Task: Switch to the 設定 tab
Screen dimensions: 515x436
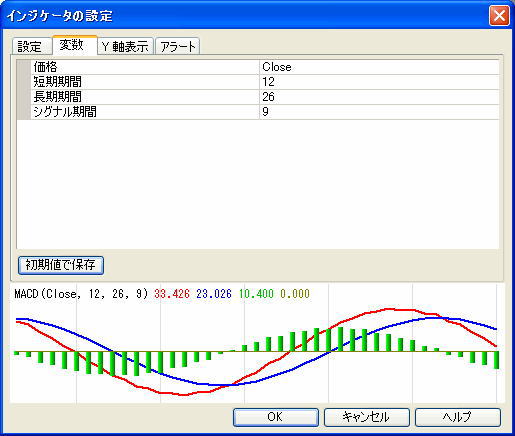Action: tap(32, 46)
